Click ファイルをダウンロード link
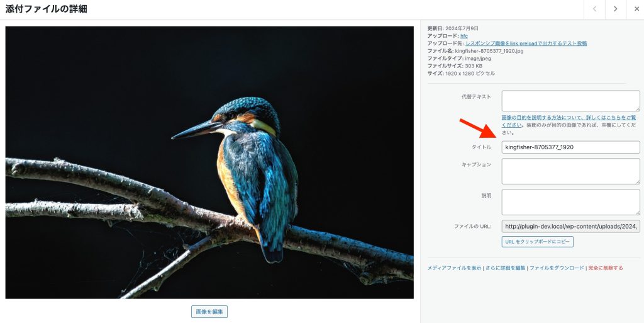The width and height of the screenshot is (644, 323). [x=557, y=268]
